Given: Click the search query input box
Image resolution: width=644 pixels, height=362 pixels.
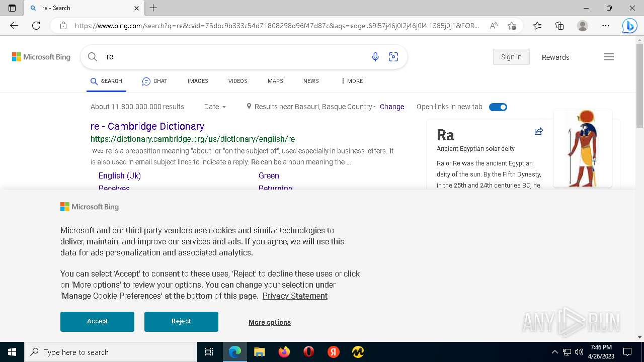Looking at the screenshot, I should 236,57.
